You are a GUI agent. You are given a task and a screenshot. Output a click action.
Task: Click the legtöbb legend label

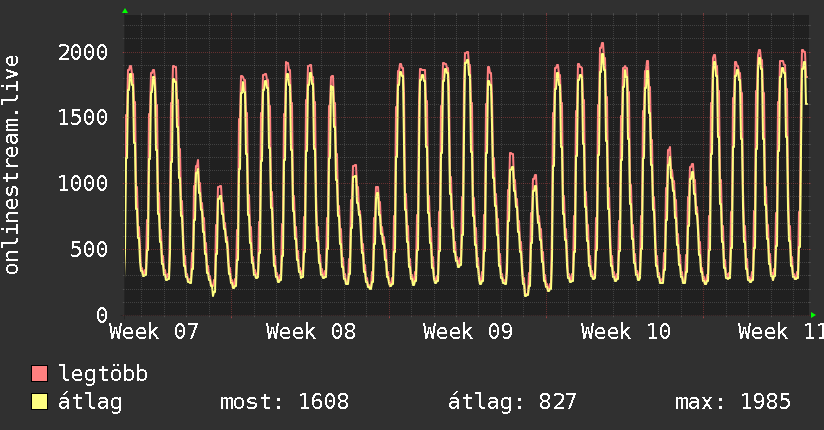(x=103, y=374)
